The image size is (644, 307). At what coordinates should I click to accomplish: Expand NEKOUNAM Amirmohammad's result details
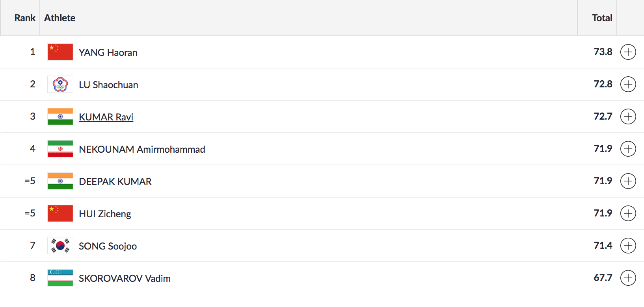(628, 149)
